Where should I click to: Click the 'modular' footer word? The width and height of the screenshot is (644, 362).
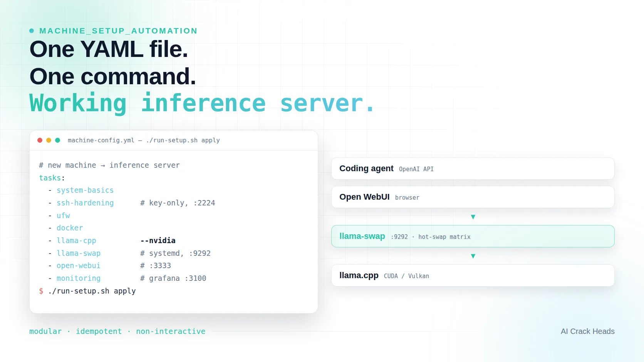45,331
